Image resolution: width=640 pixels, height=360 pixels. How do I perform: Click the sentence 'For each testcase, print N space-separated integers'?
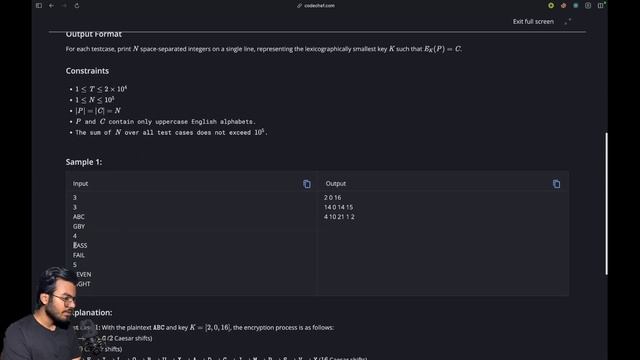pyautogui.click(x=264, y=49)
